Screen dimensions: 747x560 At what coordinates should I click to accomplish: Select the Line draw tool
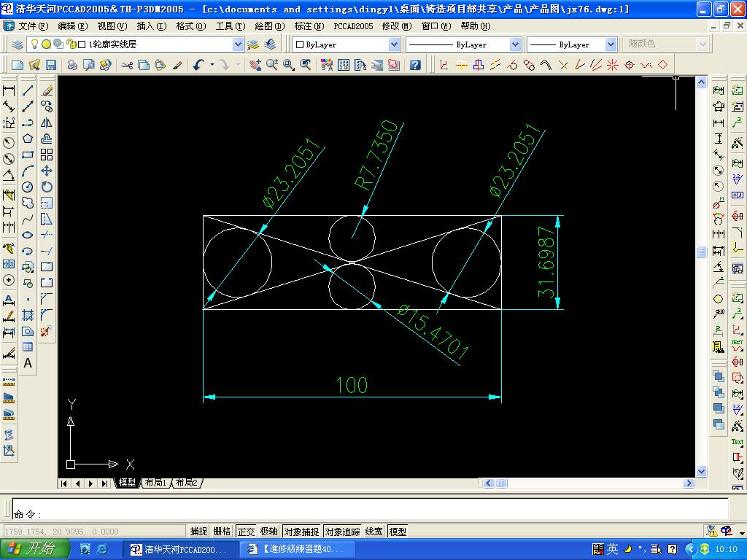pyautogui.click(x=28, y=90)
